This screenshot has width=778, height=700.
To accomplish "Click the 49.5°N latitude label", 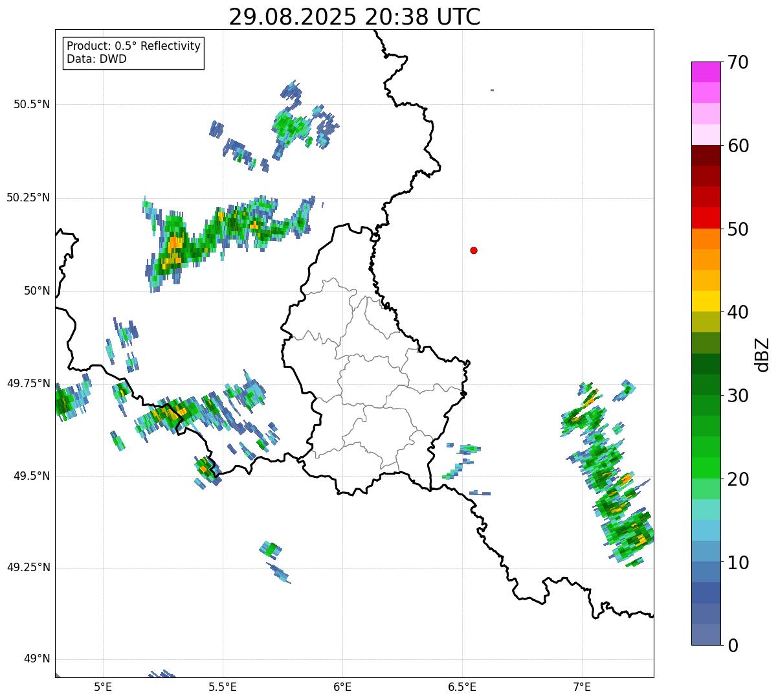I will (32, 476).
